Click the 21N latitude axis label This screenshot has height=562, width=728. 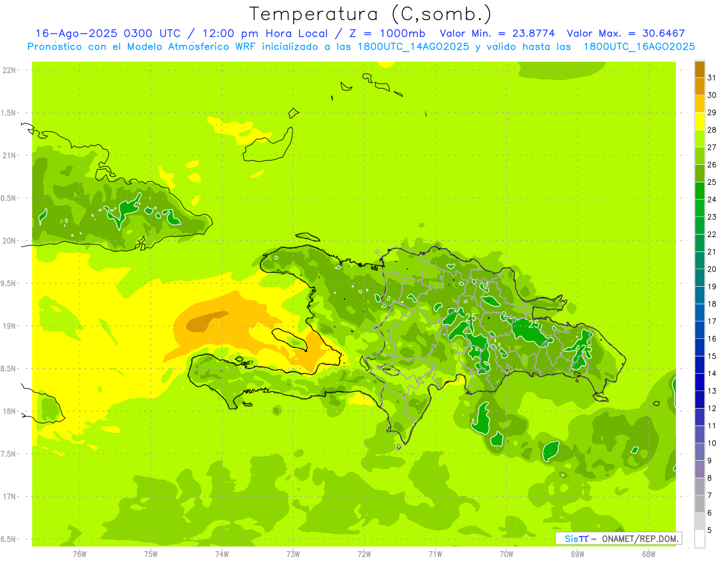click(x=10, y=156)
